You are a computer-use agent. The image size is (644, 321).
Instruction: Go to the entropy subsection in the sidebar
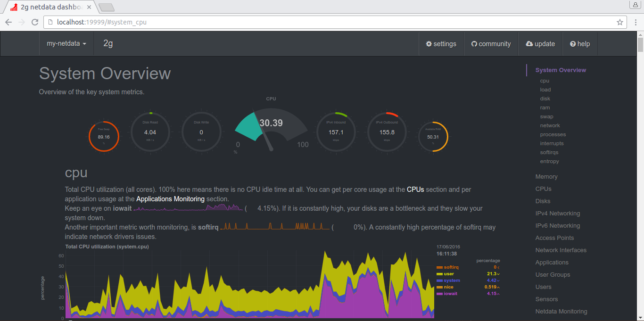point(550,161)
